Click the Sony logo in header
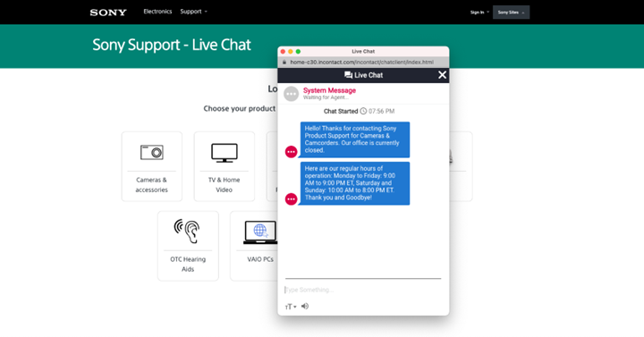The width and height of the screenshot is (644, 337). click(108, 13)
